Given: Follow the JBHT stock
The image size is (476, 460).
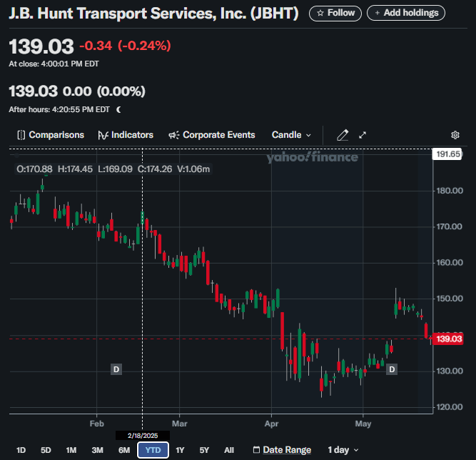Looking at the screenshot, I should tap(335, 13).
